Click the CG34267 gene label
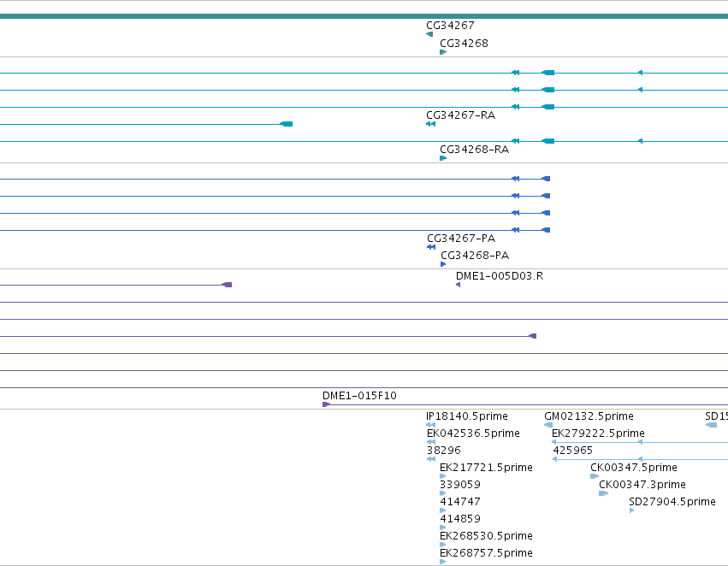This screenshot has width=728, height=566. (450, 26)
